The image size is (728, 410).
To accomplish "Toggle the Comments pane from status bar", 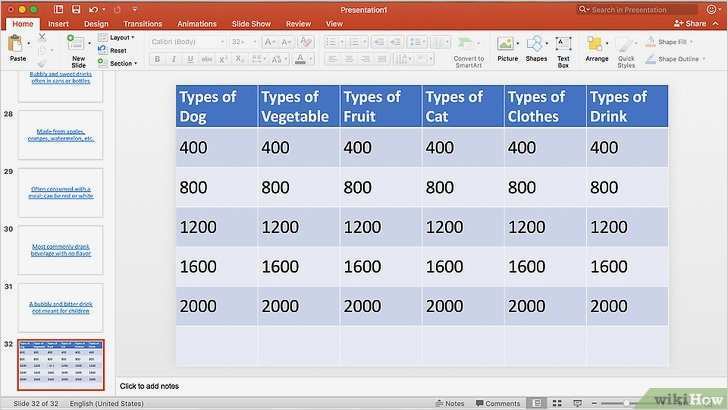I will pyautogui.click(x=498, y=403).
